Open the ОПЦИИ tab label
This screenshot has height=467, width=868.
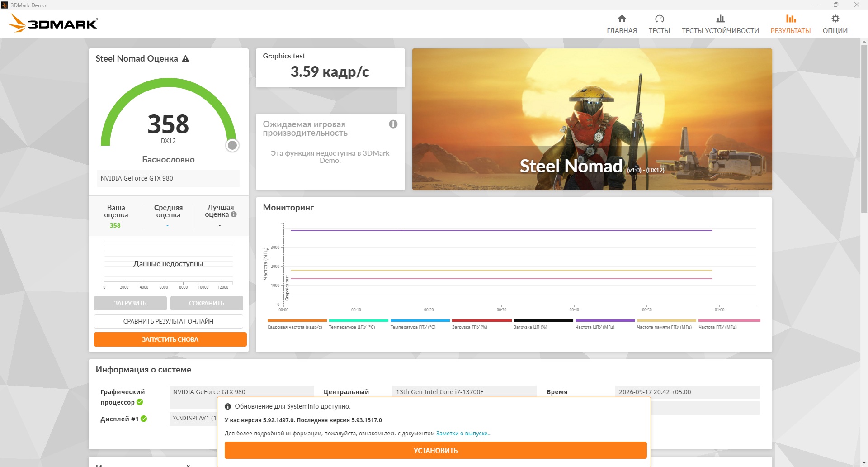tap(835, 31)
